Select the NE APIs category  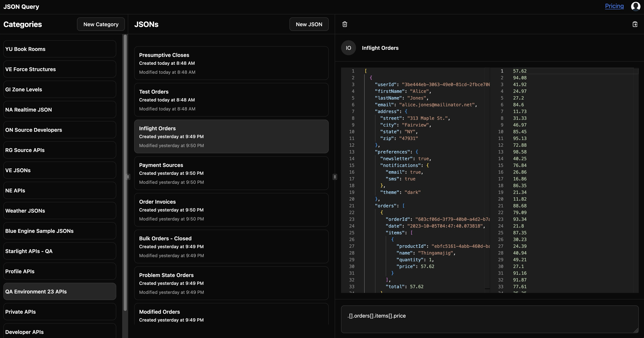pyautogui.click(x=60, y=190)
